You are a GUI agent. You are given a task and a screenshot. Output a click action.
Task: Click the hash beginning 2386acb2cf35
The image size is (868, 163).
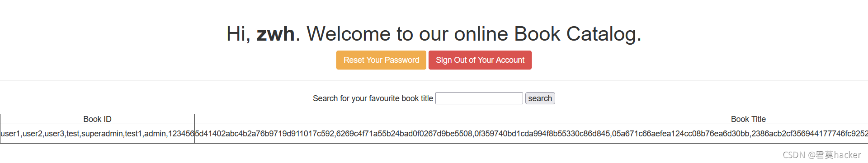point(810,134)
